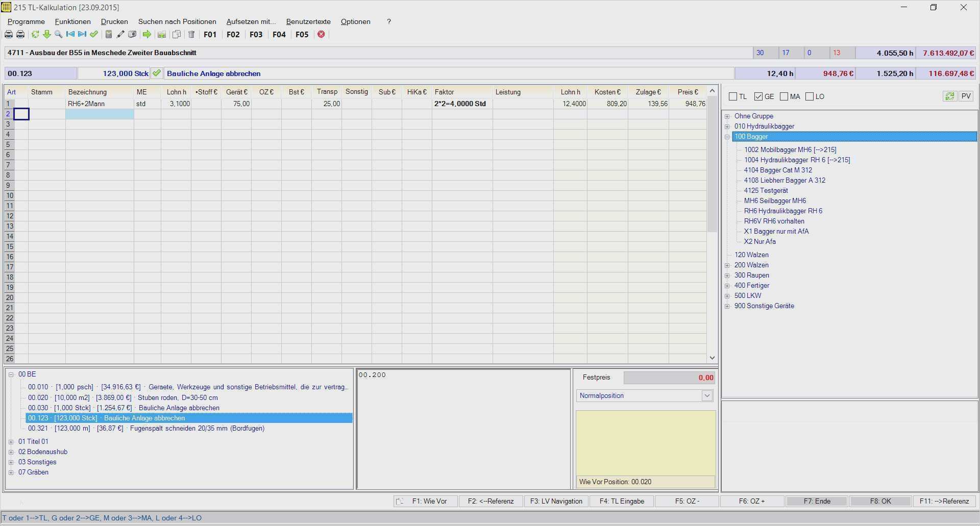Uncheck the GE checkbox
This screenshot has width=980, height=526.
click(x=758, y=96)
